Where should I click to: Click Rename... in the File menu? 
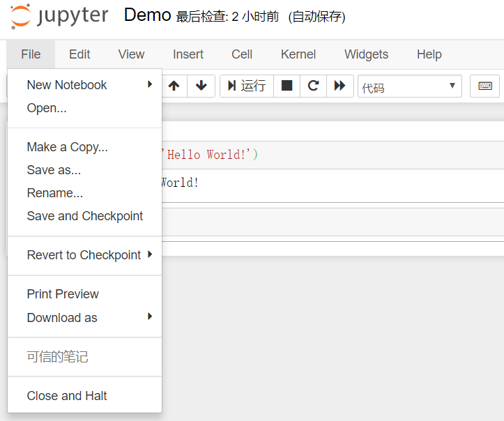pyautogui.click(x=55, y=193)
